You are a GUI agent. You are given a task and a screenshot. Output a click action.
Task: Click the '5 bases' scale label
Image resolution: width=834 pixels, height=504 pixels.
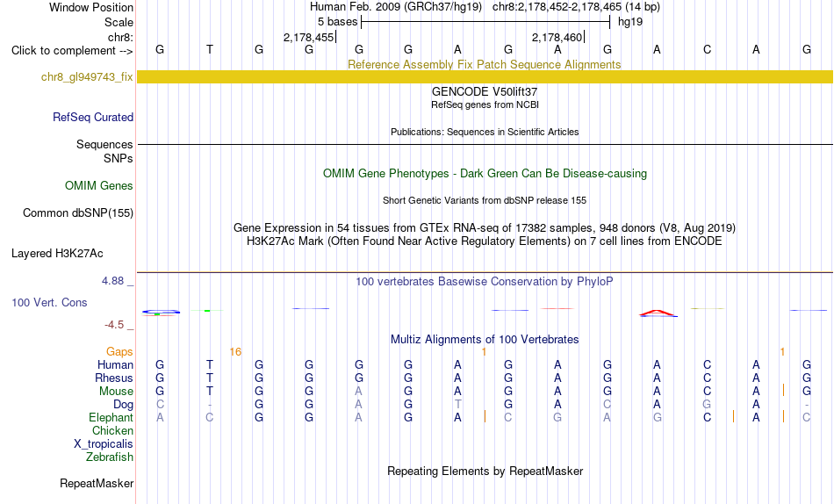pyautogui.click(x=338, y=22)
